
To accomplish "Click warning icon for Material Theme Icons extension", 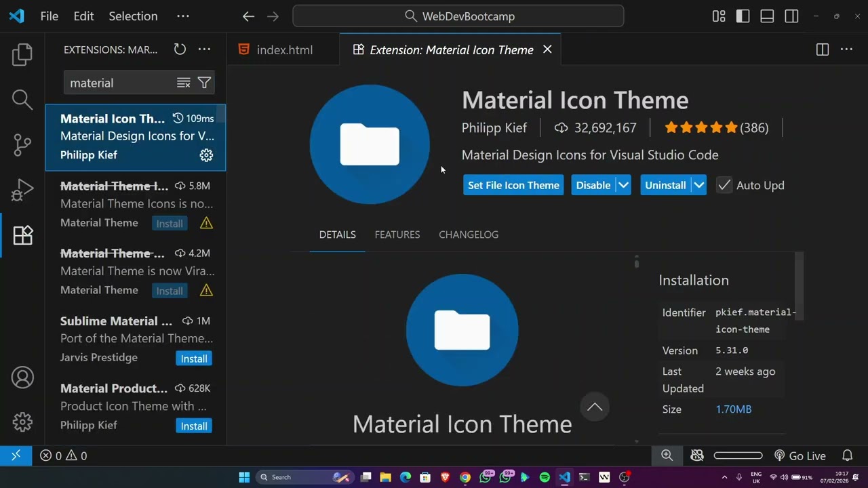I will point(206,223).
